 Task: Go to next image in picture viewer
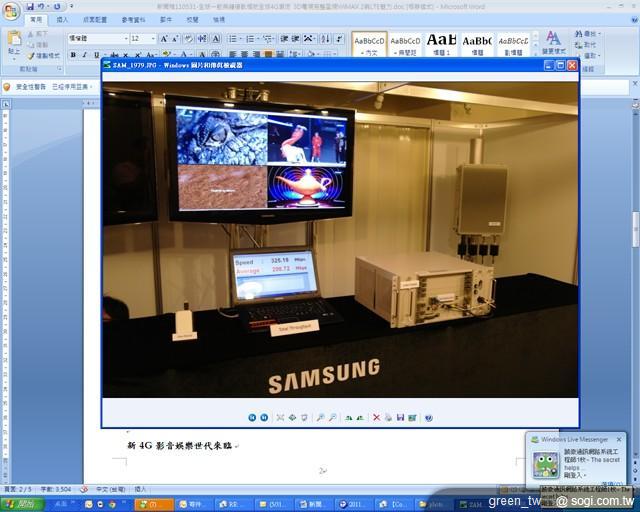coord(264,417)
